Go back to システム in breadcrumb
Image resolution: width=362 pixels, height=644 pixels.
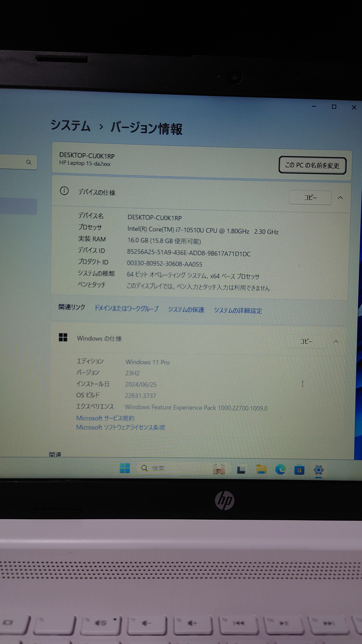(70, 126)
